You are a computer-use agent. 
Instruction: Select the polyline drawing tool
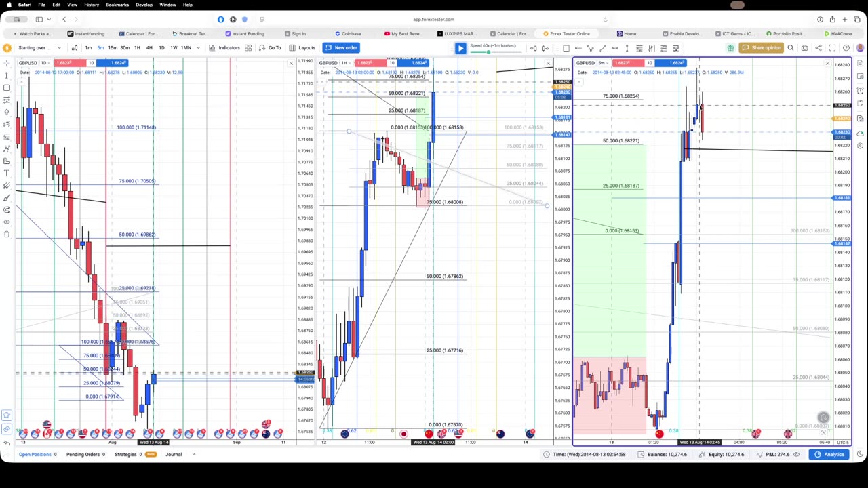(591, 48)
